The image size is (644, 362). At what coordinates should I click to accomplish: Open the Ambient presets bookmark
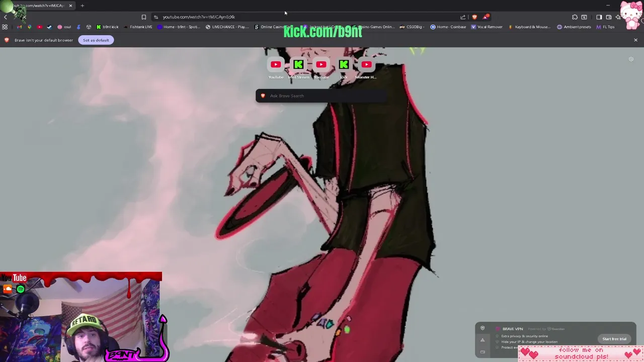pyautogui.click(x=574, y=27)
